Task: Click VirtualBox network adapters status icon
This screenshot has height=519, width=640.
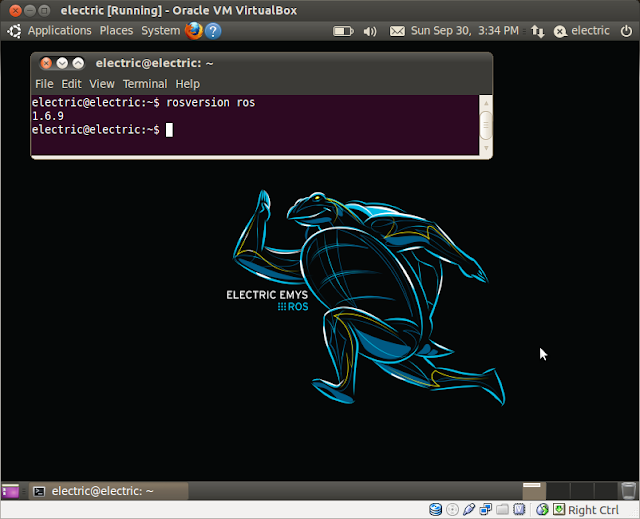Action: click(x=486, y=509)
